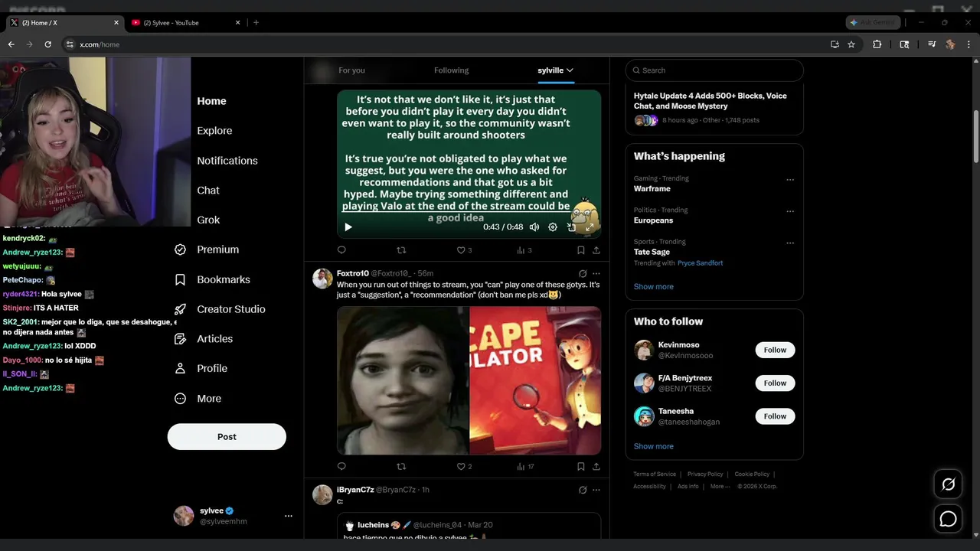
Task: Bookmark Foxtro10's post
Action: pos(581,466)
